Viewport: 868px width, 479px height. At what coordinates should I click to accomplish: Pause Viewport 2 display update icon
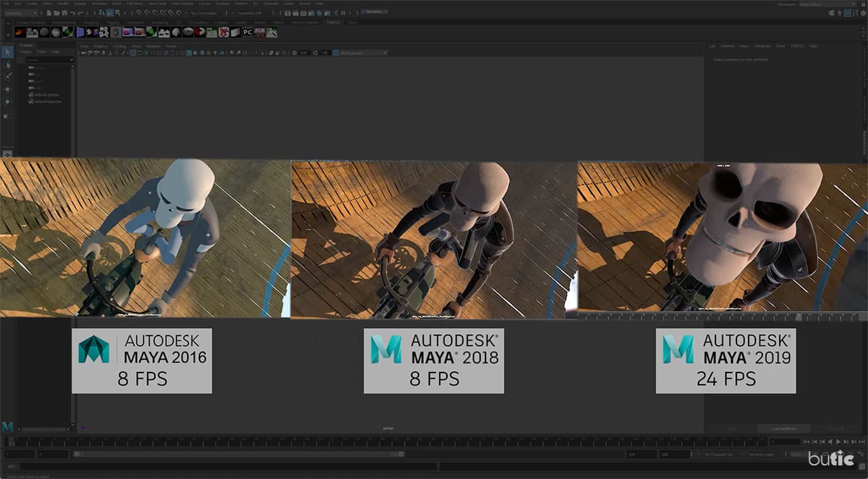click(343, 13)
